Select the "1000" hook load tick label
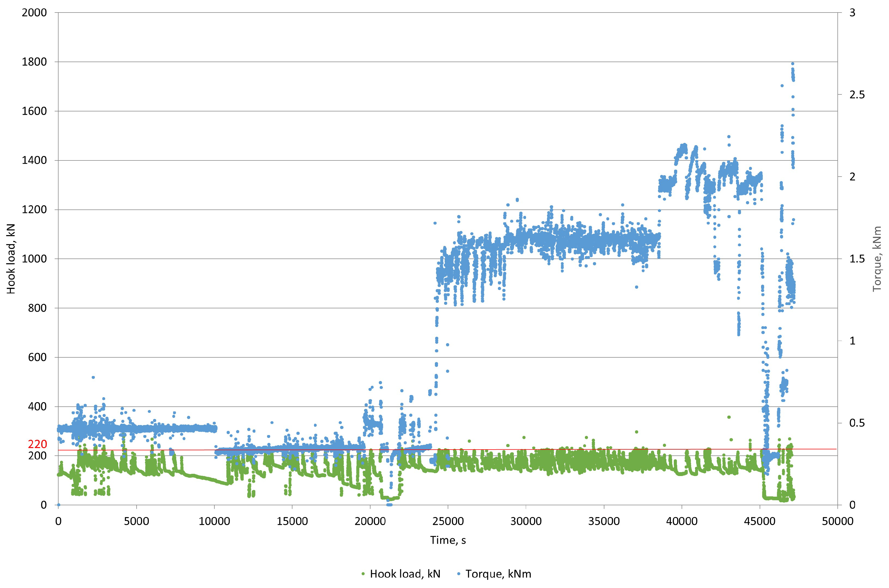 pyautogui.click(x=34, y=259)
